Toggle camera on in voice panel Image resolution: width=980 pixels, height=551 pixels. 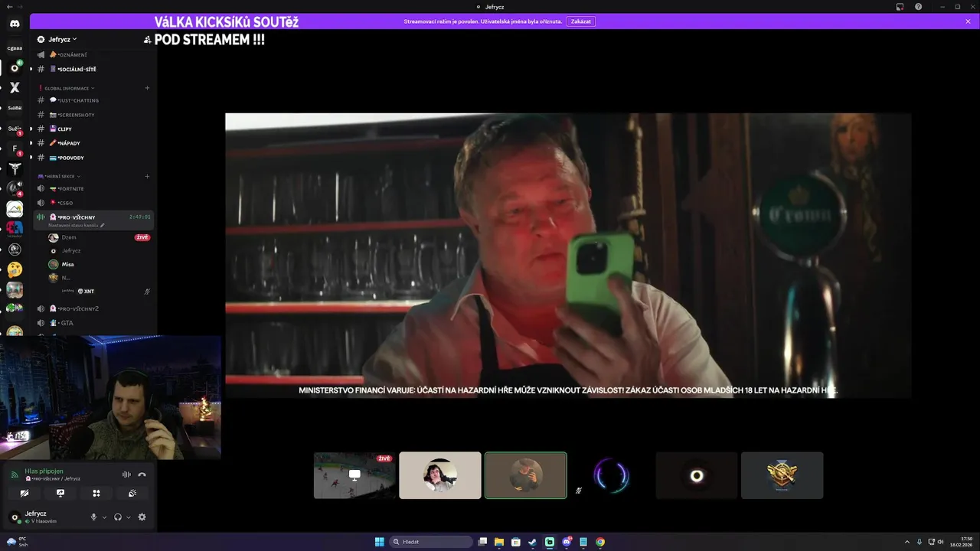tap(24, 494)
